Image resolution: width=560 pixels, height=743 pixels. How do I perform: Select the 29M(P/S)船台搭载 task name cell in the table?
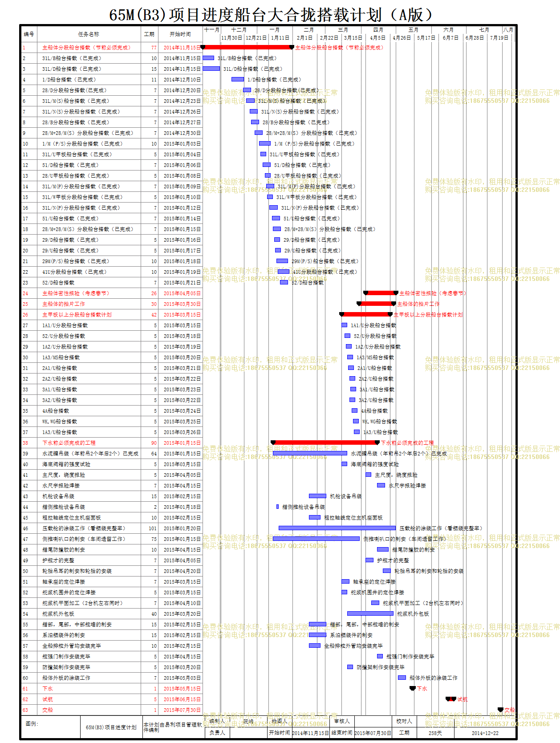pyautogui.click(x=89, y=261)
